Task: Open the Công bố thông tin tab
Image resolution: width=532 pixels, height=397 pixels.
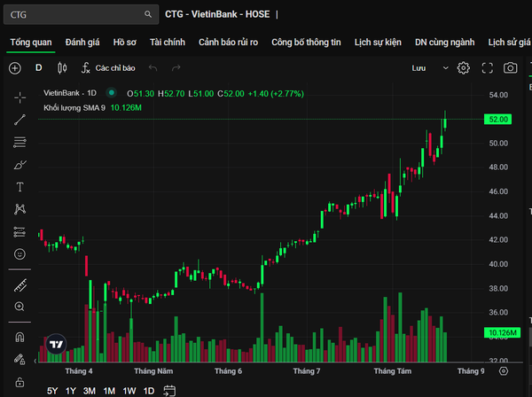Action: point(306,43)
